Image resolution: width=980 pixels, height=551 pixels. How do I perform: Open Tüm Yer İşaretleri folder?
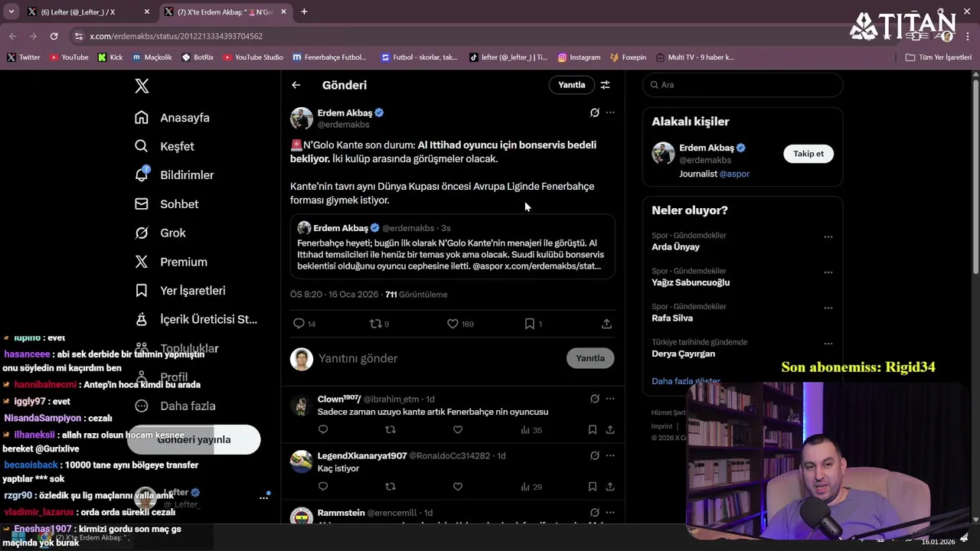[x=938, y=57]
